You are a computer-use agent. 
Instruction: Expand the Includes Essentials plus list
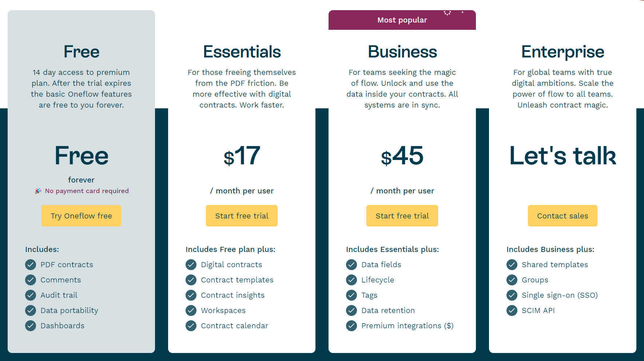pyautogui.click(x=393, y=249)
